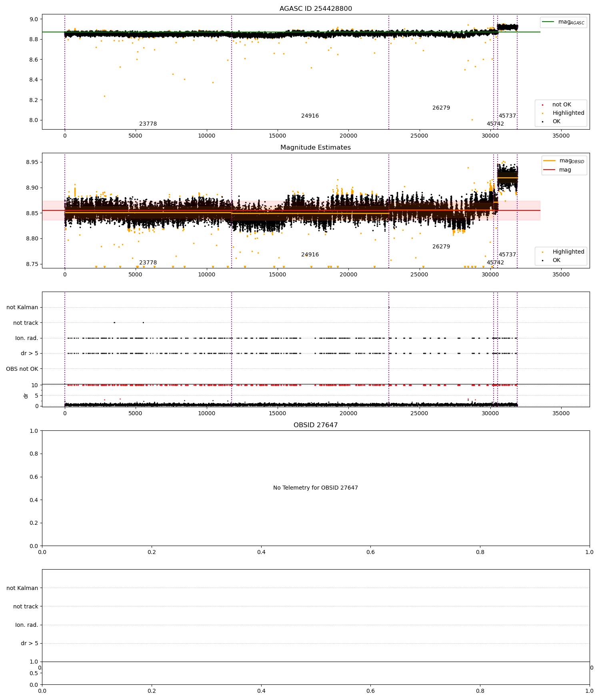Screen dimensions: 600x700
Task: Click 'dr > 5' label in bottom plot
Action: 30,644
